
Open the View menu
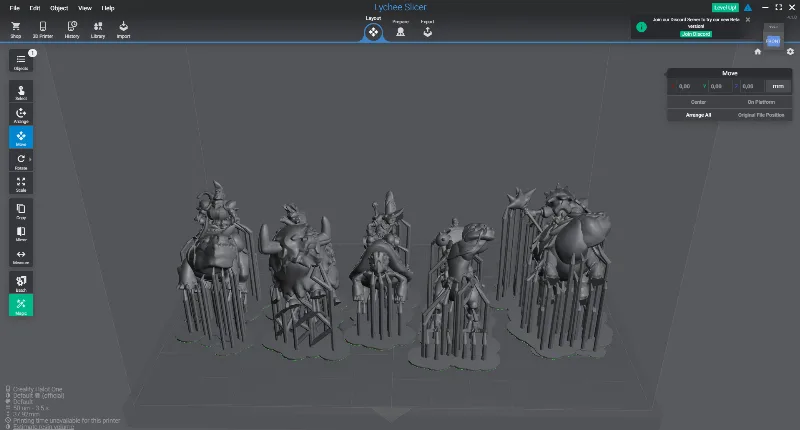click(x=85, y=8)
